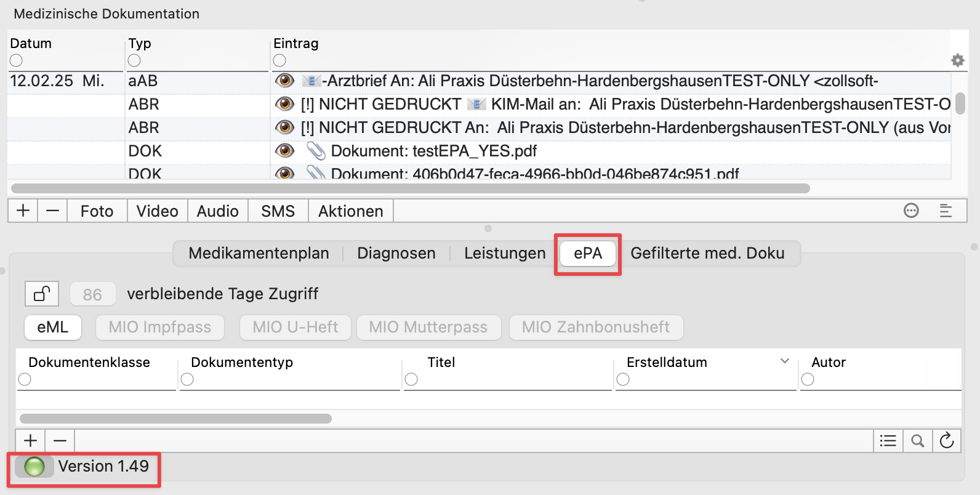This screenshot has height=495, width=980.
Task: Click the mail icon before -Arztbrief An:
Action: coord(311,81)
